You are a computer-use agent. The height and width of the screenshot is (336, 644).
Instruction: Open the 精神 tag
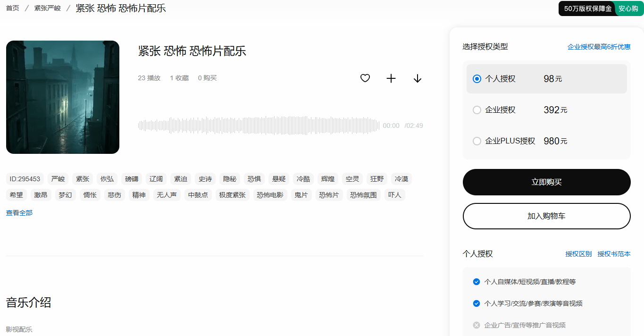(x=139, y=195)
